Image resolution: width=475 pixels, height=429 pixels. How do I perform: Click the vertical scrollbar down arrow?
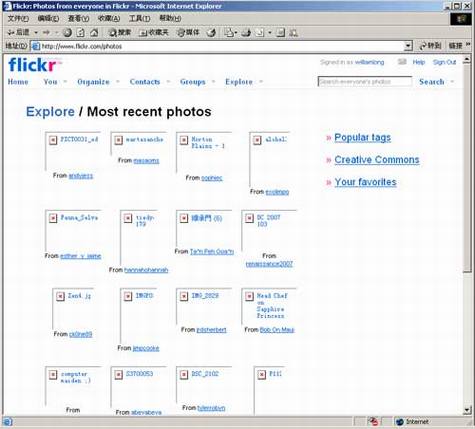tap(467, 410)
